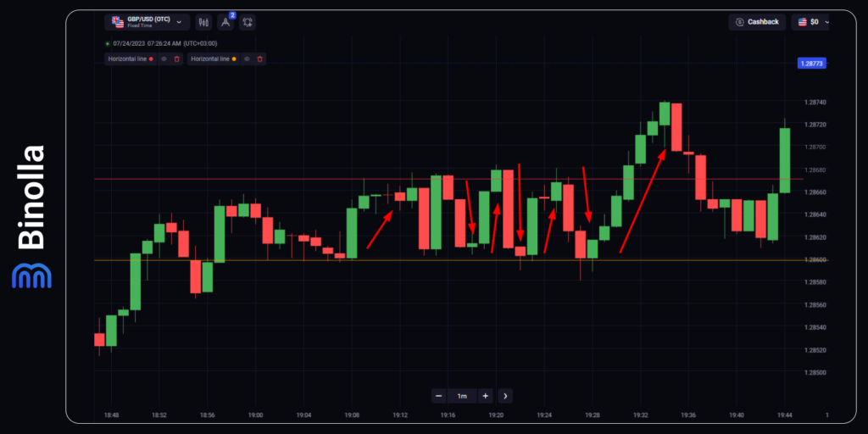Screen dimensions: 868x434
Task: Hide the orange Horizontal line
Action: [x=247, y=58]
